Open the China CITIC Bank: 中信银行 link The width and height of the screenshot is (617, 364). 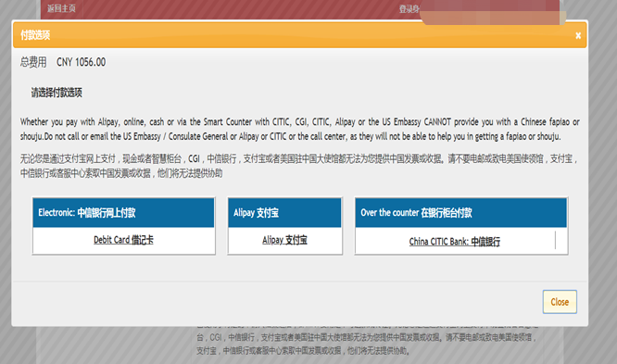[455, 241]
